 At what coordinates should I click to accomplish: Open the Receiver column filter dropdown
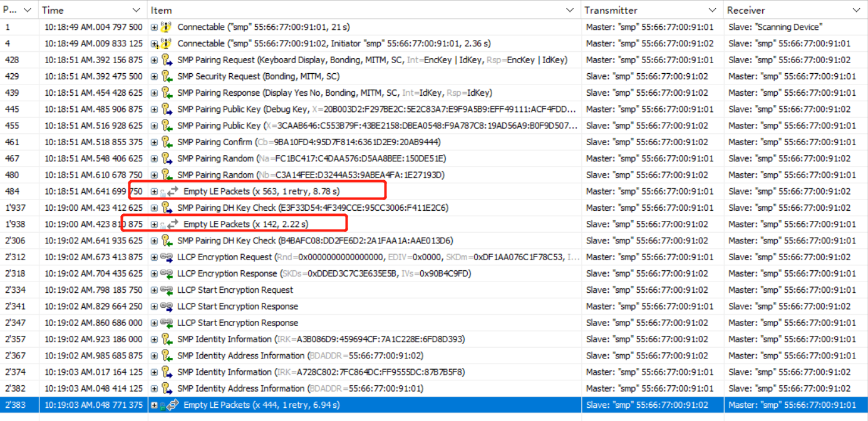pos(857,10)
